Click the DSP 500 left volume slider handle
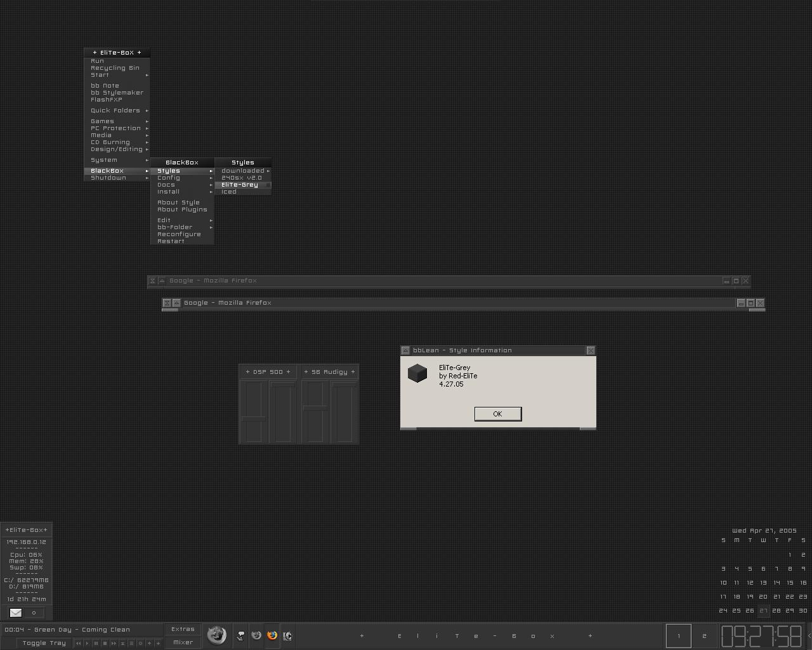The width and height of the screenshot is (812, 650). pos(254,419)
